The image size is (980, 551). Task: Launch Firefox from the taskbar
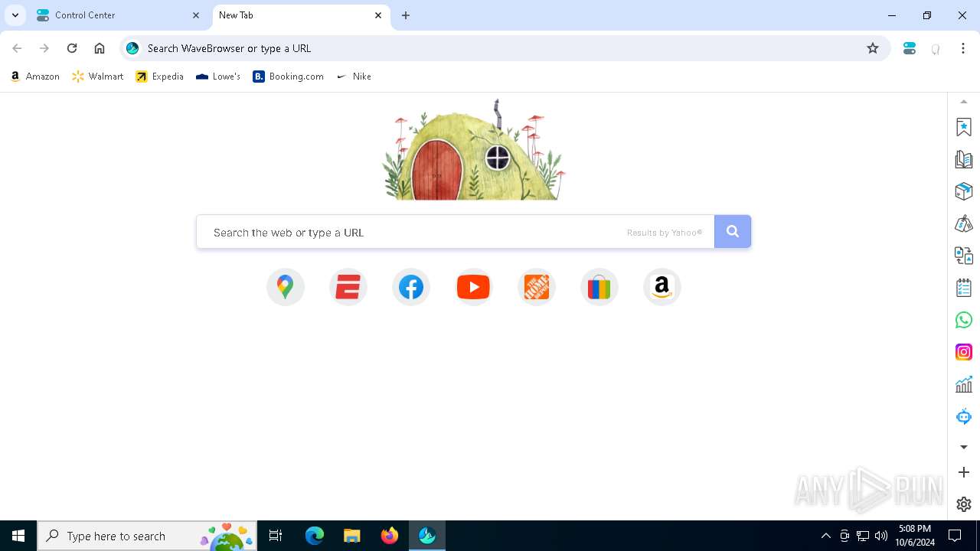coord(390,536)
